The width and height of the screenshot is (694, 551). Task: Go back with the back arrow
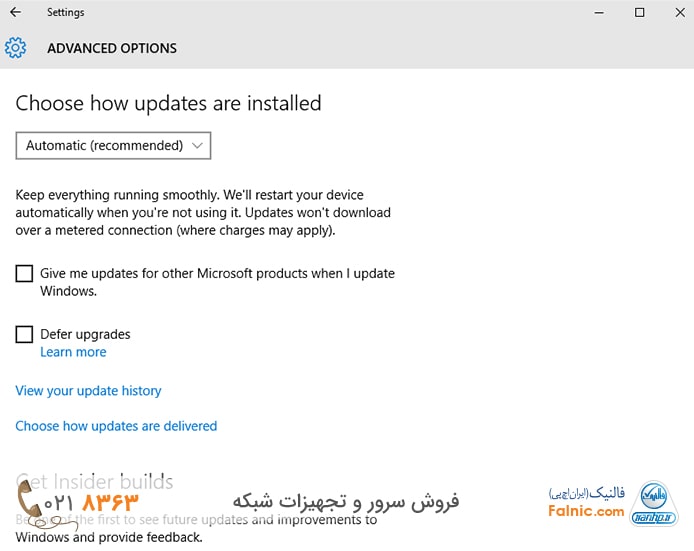15,13
